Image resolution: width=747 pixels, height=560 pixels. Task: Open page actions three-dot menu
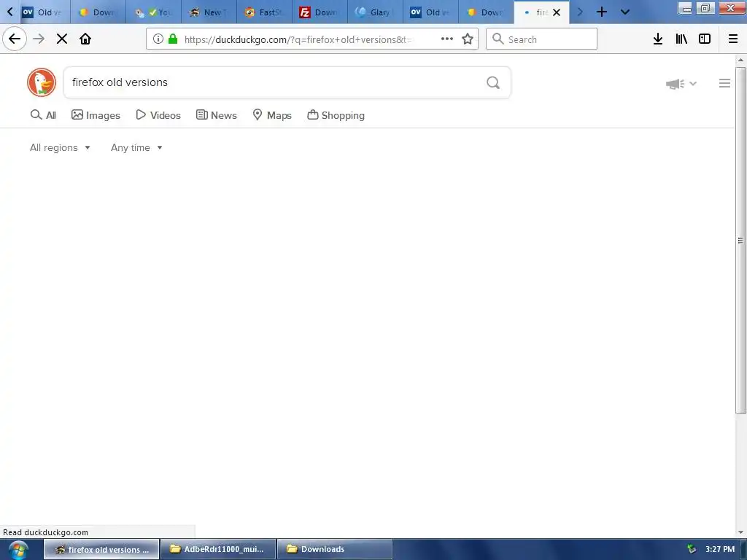pyautogui.click(x=447, y=39)
